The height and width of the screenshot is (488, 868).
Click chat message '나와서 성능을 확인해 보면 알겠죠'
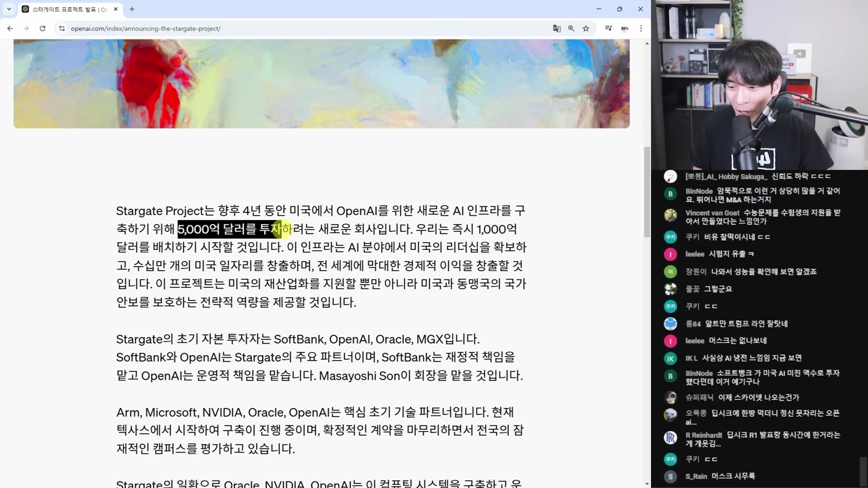click(x=763, y=272)
